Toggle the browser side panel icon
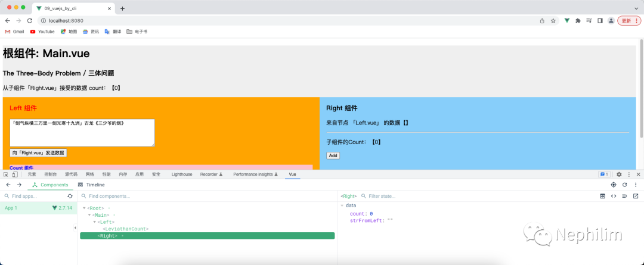The height and width of the screenshot is (265, 644). click(x=600, y=20)
